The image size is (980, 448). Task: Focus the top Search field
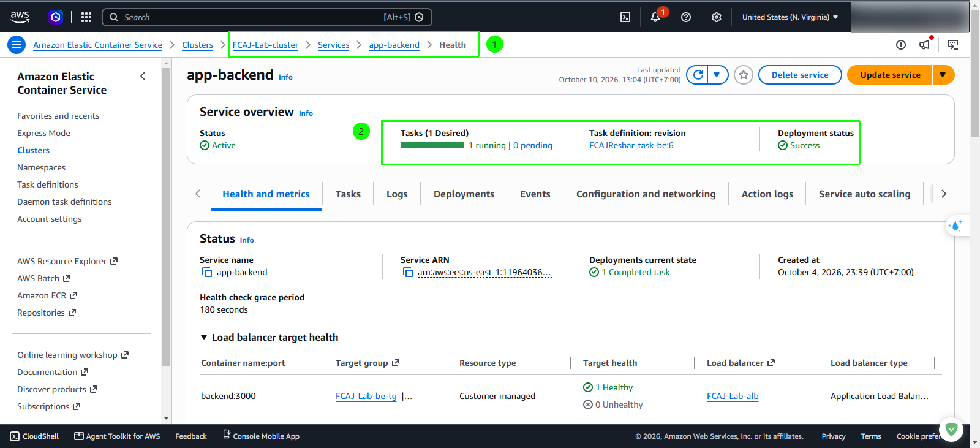pyautogui.click(x=267, y=17)
